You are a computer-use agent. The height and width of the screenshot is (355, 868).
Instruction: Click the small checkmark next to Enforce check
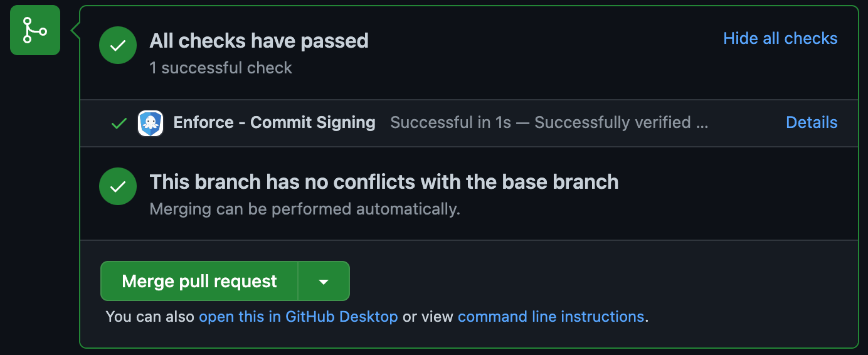pyautogui.click(x=119, y=124)
